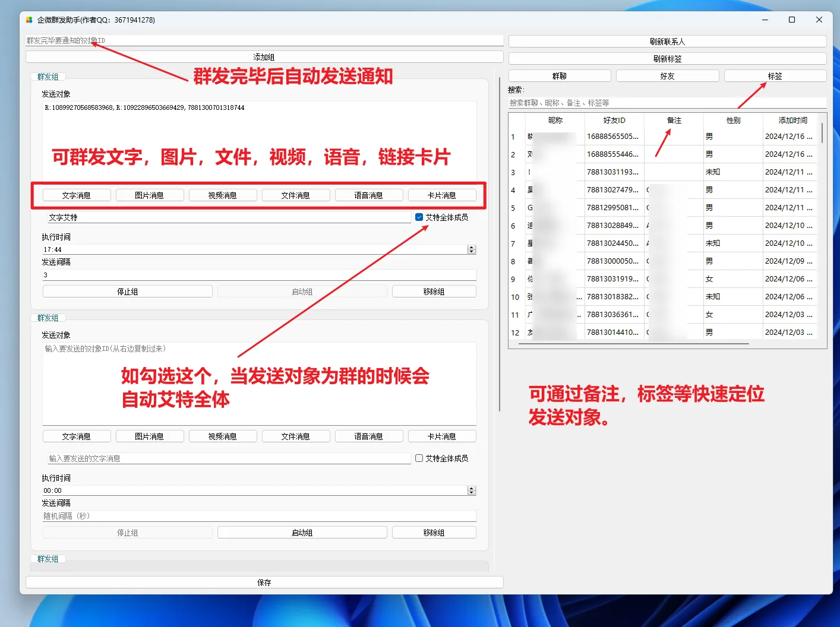The image size is (840, 627).
Task: Choose 卡片消息 in the first group
Action: click(x=442, y=195)
